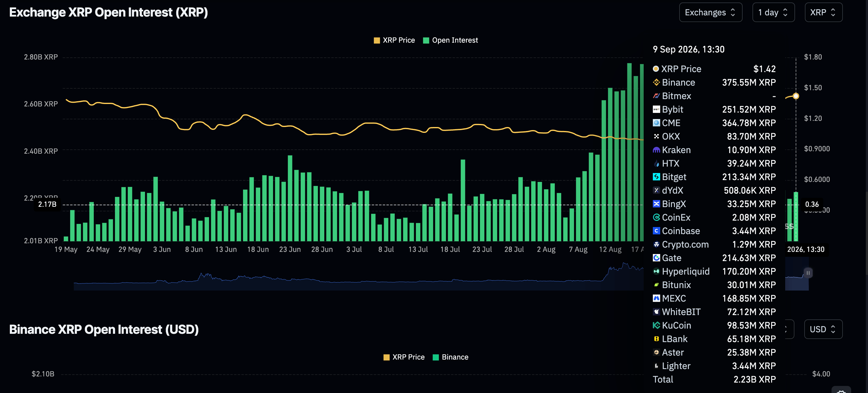
Task: Click the 0.36 crosshair price label
Action: (812, 204)
